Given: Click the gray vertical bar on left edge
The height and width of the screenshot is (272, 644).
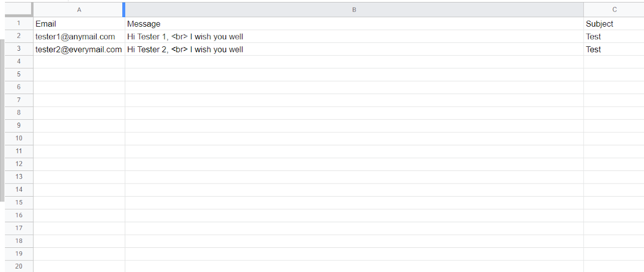Looking at the screenshot, I should tap(2, 121).
